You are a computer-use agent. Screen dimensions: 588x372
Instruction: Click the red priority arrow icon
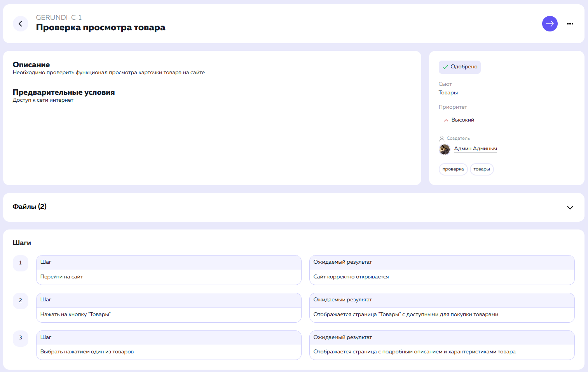click(x=446, y=120)
